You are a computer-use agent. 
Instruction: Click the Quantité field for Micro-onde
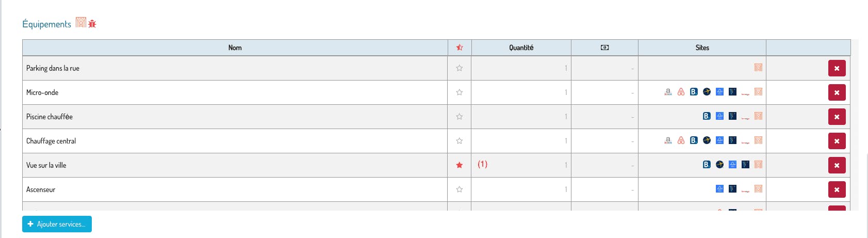pyautogui.click(x=521, y=92)
